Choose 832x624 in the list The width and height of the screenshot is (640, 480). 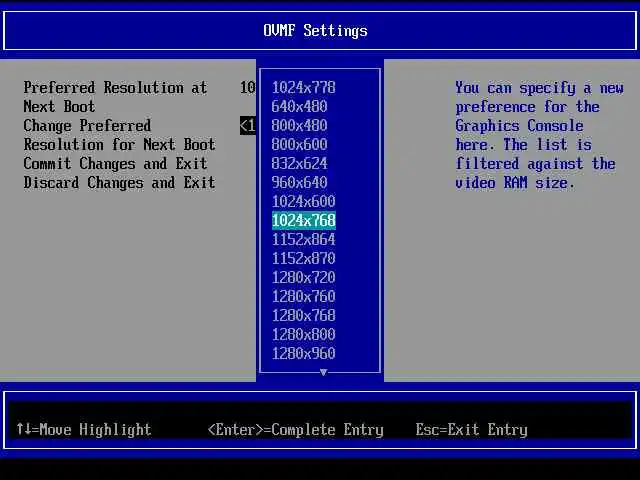pos(299,164)
